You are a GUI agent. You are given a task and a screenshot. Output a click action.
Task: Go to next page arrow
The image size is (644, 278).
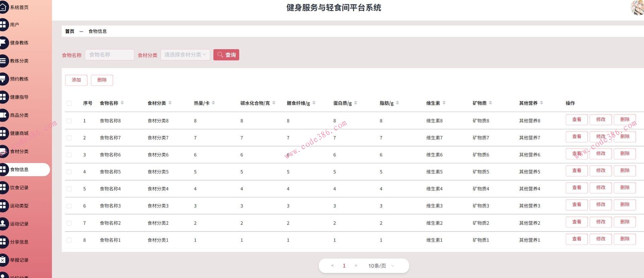356,266
